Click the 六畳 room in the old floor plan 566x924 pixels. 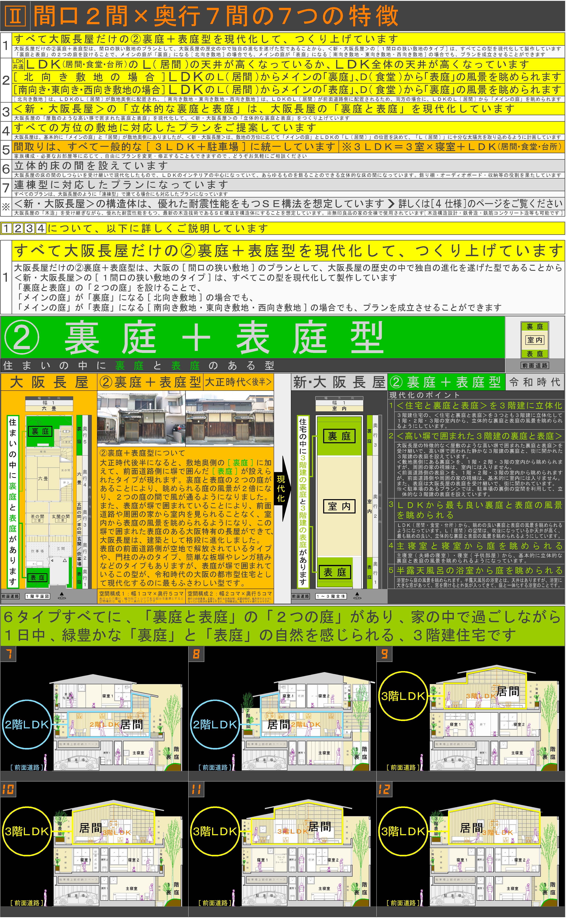[x=43, y=479]
